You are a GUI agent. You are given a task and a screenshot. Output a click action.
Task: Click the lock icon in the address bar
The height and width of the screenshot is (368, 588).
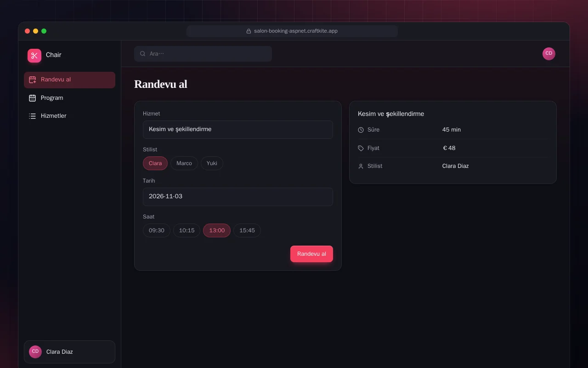[x=249, y=31]
